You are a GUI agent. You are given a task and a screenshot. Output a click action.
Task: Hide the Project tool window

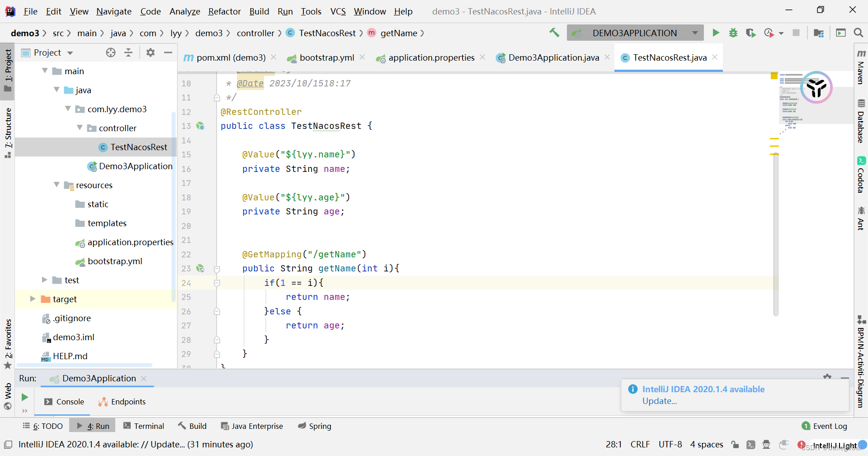coord(168,52)
